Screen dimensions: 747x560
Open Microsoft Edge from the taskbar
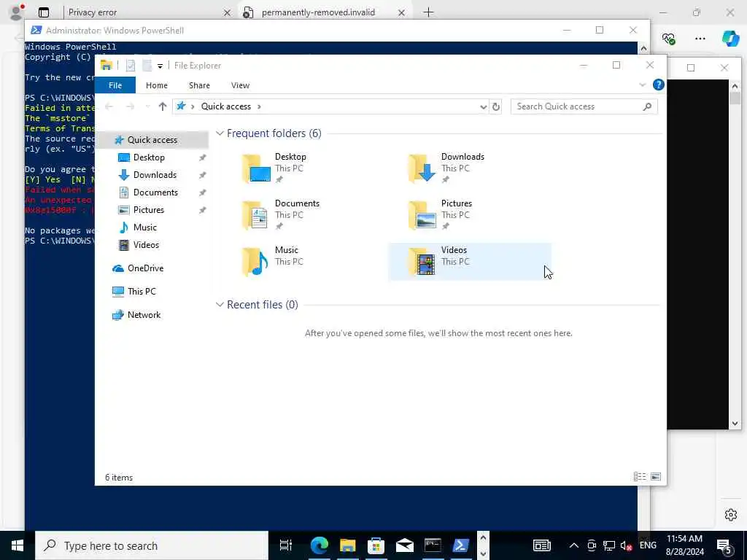pos(320,545)
